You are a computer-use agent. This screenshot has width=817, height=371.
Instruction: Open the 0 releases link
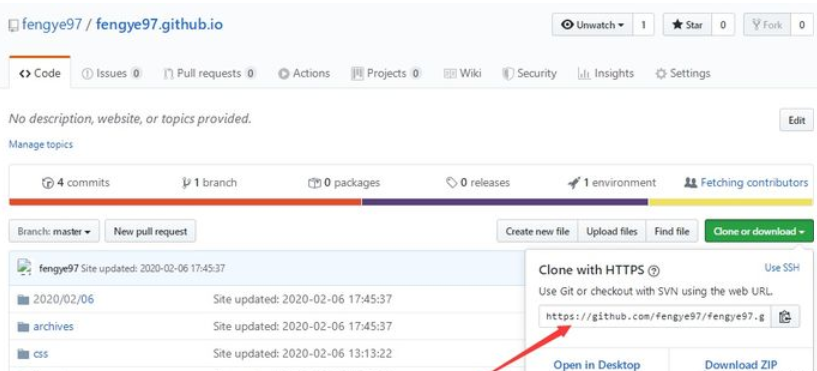coord(478,183)
